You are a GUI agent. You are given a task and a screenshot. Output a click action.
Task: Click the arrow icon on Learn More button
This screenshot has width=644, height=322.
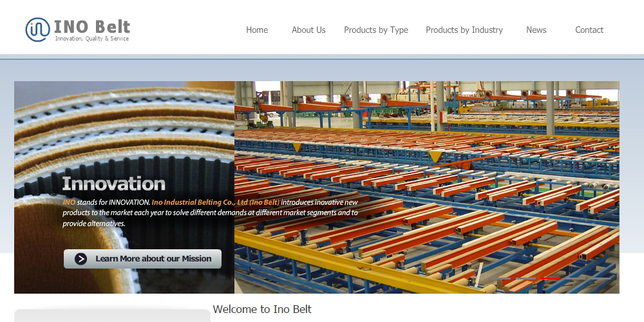81,259
